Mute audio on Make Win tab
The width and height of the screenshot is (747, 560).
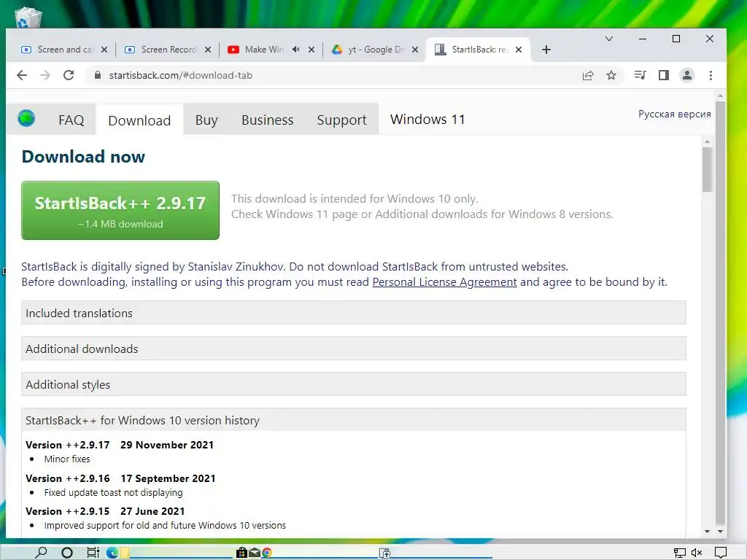296,50
